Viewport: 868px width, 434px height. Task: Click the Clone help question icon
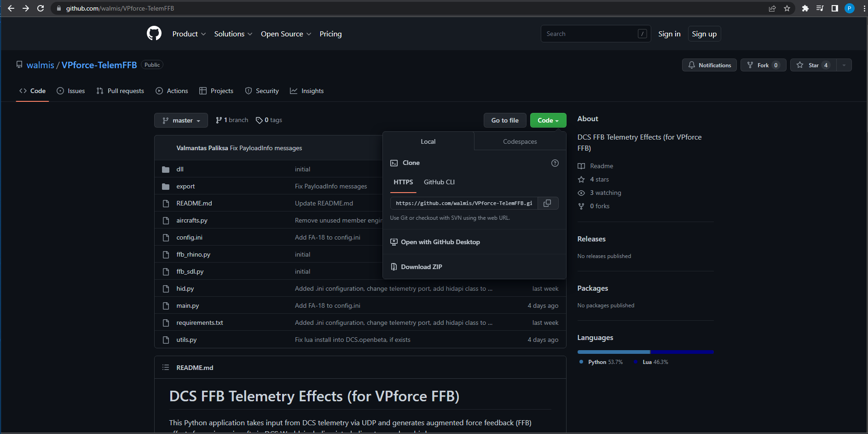[x=555, y=163]
